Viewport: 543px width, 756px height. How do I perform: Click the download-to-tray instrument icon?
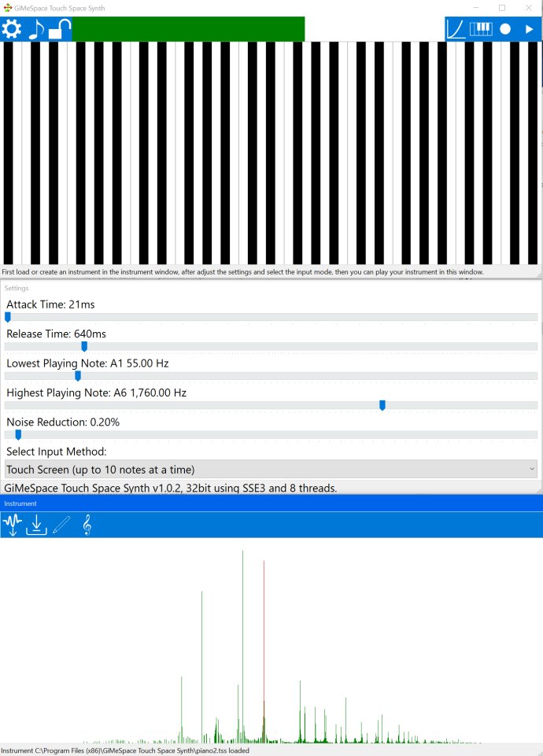pos(36,525)
